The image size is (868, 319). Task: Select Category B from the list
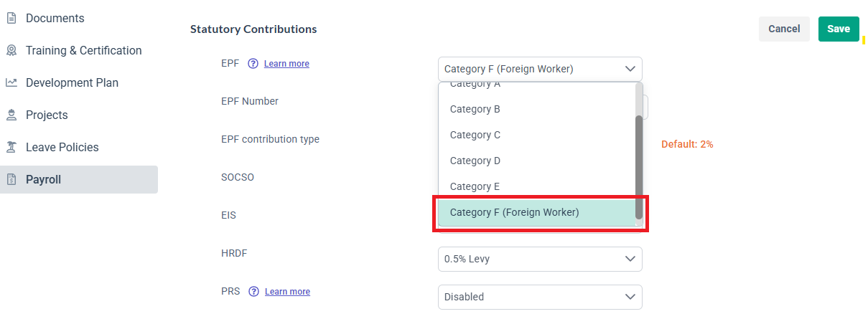pos(475,109)
